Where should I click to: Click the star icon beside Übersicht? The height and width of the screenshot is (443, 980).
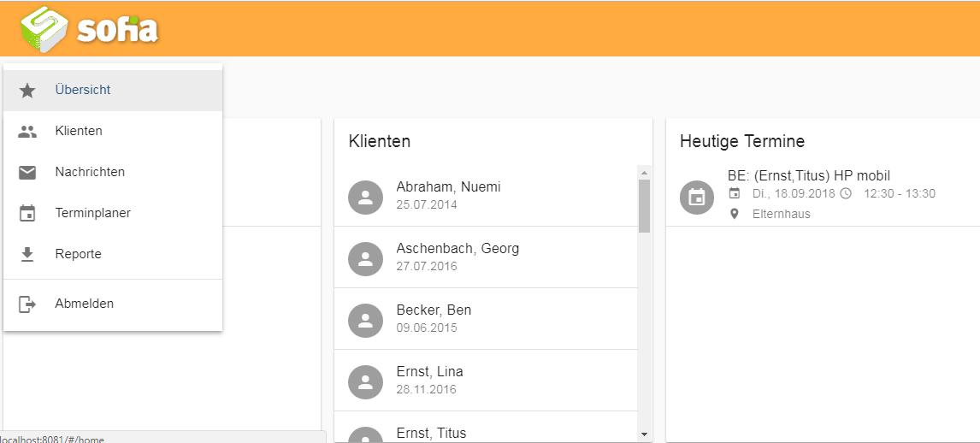pyautogui.click(x=27, y=90)
